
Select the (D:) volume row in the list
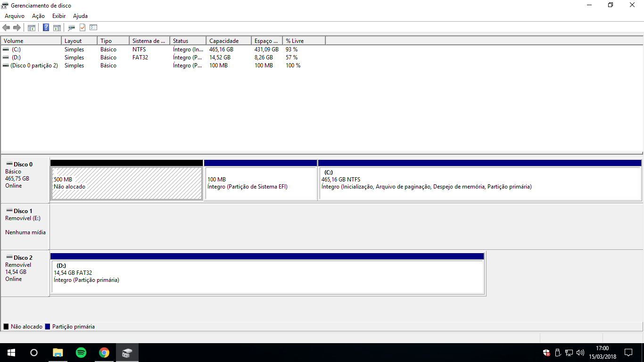[x=163, y=58]
